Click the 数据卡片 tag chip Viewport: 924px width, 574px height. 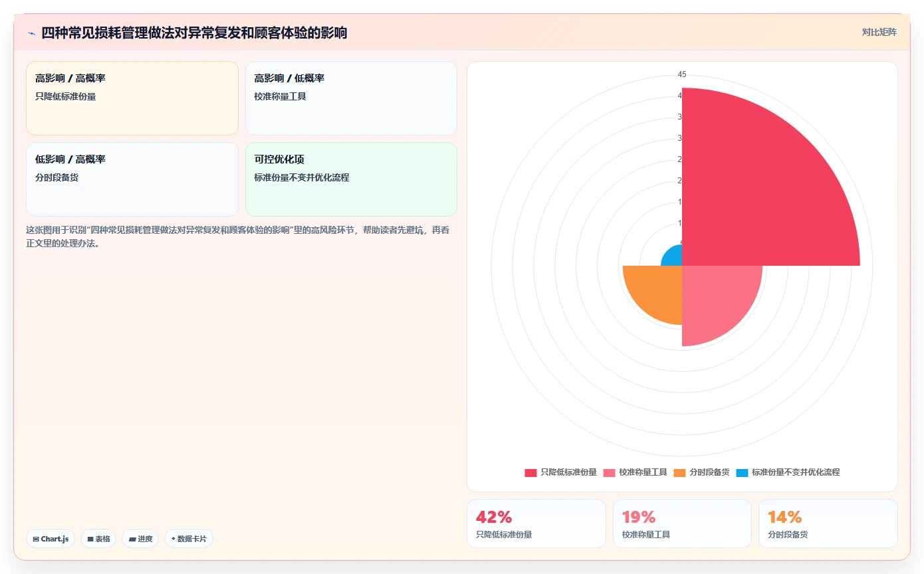(189, 539)
